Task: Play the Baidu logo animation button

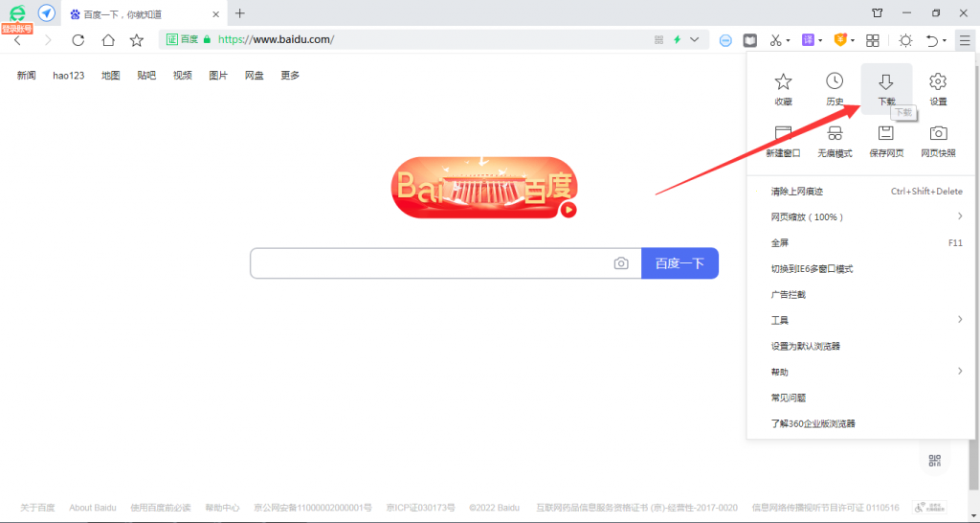Action: [568, 210]
